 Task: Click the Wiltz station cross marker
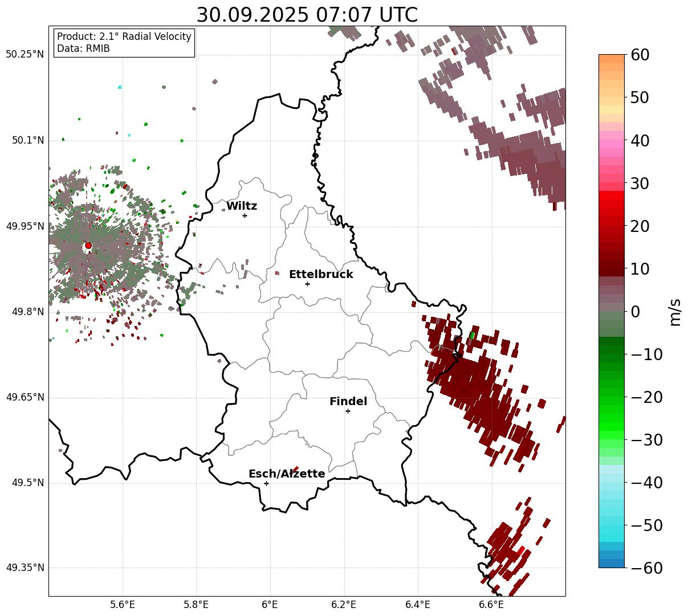click(245, 215)
